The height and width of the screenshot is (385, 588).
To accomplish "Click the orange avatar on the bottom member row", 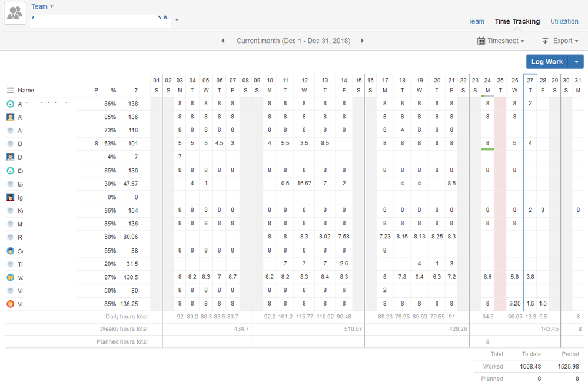I will 11,304.
